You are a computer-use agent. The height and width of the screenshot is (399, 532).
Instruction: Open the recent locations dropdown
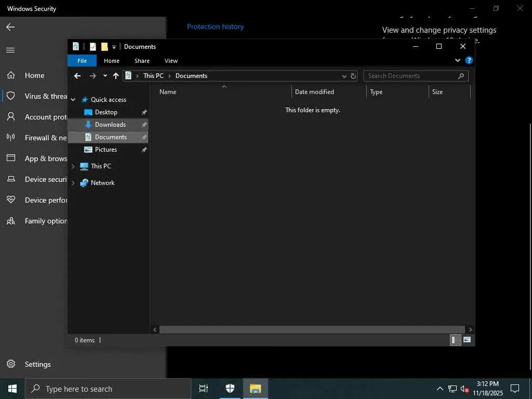click(105, 76)
